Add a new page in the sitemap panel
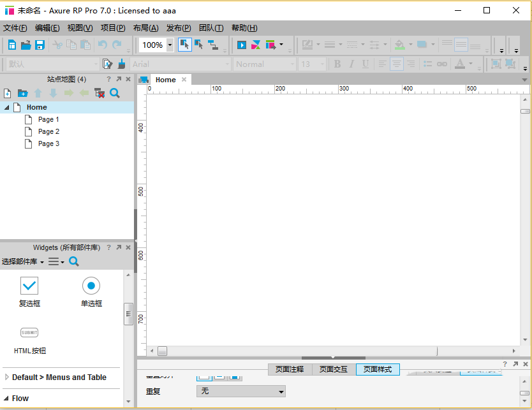The image size is (532, 410). click(x=6, y=92)
